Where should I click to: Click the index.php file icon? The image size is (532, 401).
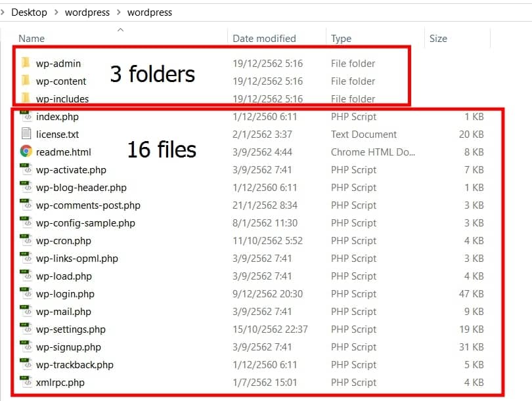pyautogui.click(x=26, y=116)
